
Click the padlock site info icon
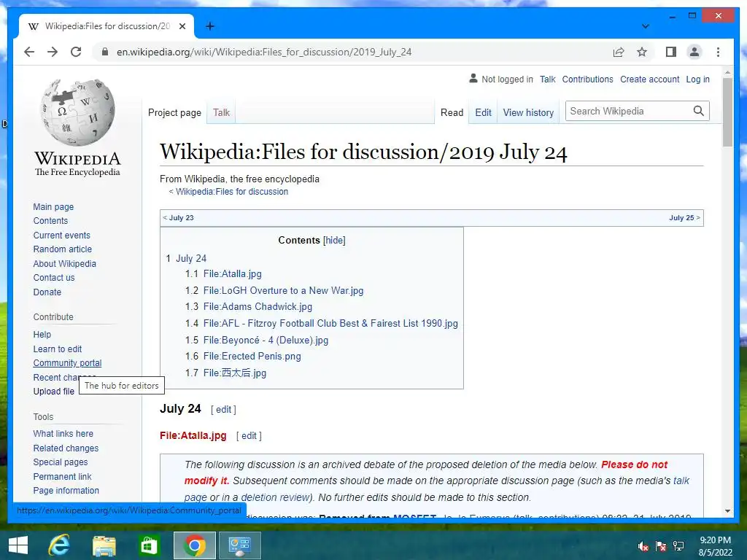click(105, 52)
